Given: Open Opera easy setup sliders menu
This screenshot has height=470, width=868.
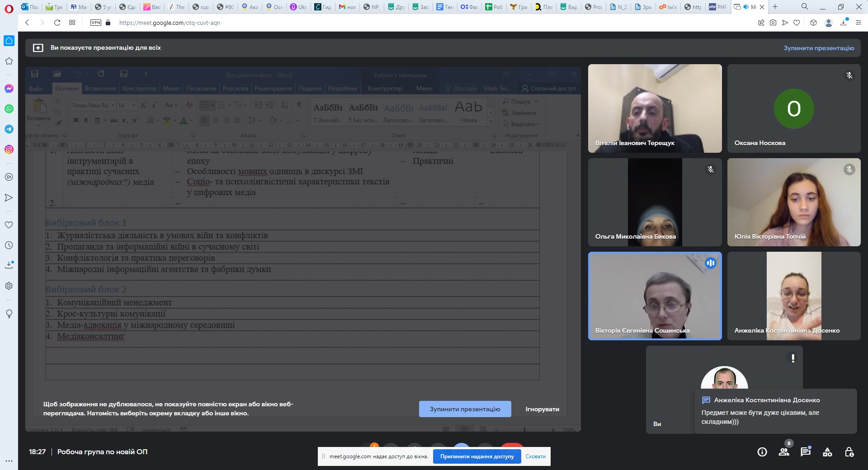Looking at the screenshot, I should coord(858,23).
